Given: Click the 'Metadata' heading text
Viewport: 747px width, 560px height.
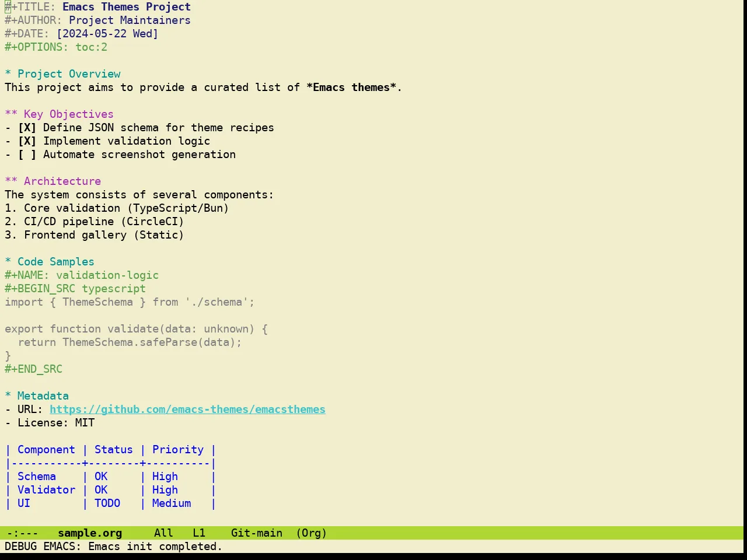Looking at the screenshot, I should pos(43,396).
